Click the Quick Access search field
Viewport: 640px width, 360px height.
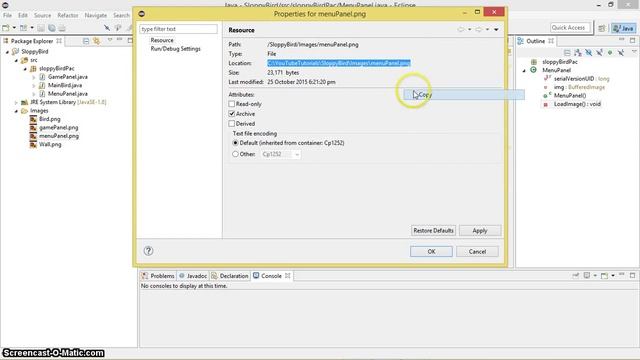point(570,28)
